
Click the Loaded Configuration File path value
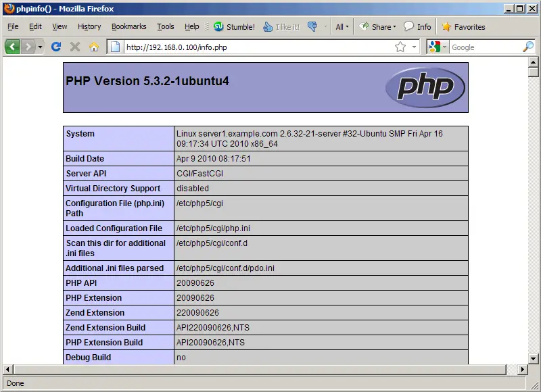click(x=213, y=228)
